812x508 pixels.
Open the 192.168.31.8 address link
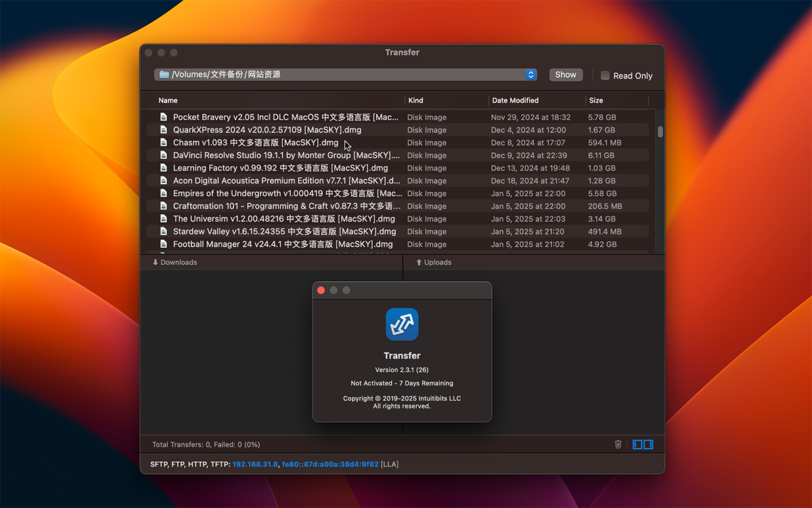point(254,464)
